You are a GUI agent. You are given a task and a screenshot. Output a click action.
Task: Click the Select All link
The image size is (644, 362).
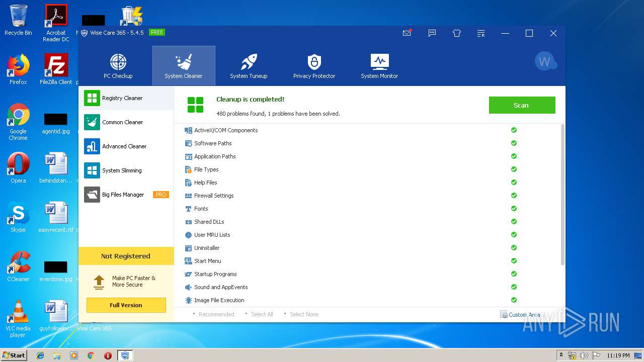[262, 314]
